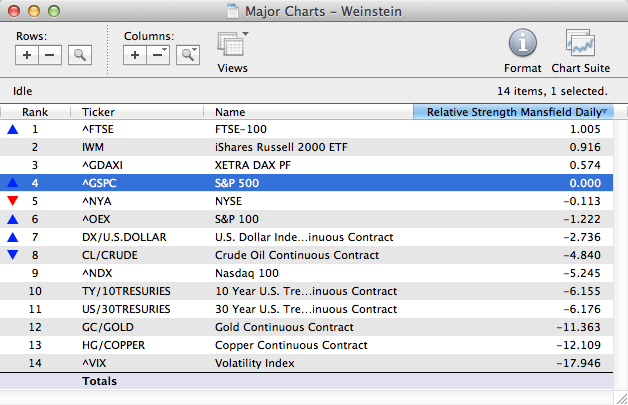This screenshot has width=628, height=405.
Task: Open the Format info panel
Action: 523,45
